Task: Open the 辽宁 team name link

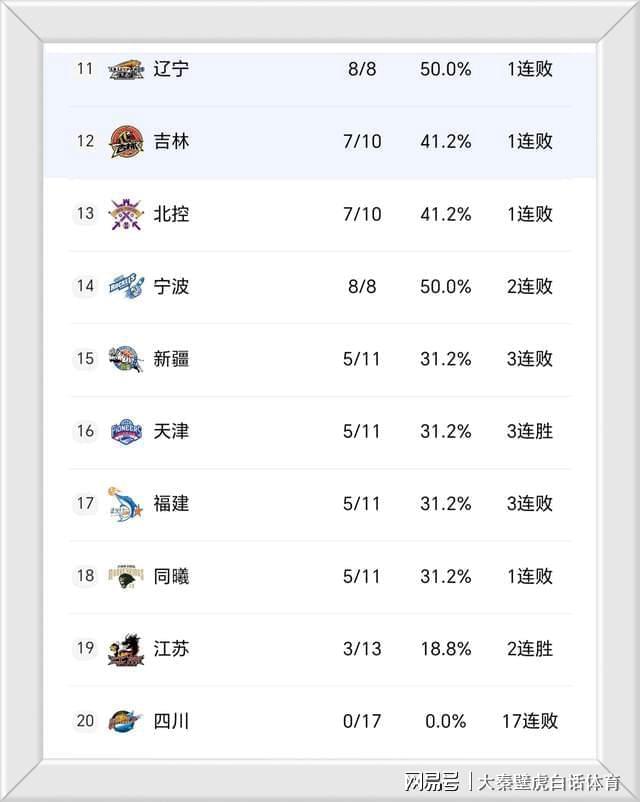Action: tap(171, 69)
